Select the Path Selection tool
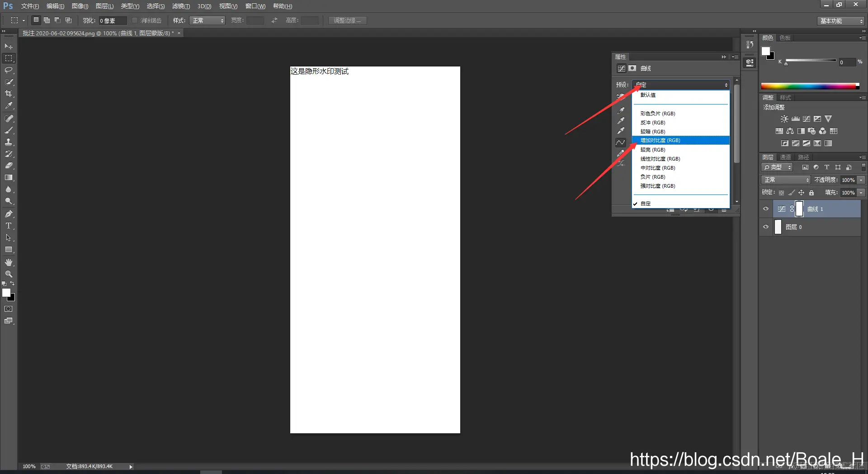868x474 pixels. 9,237
